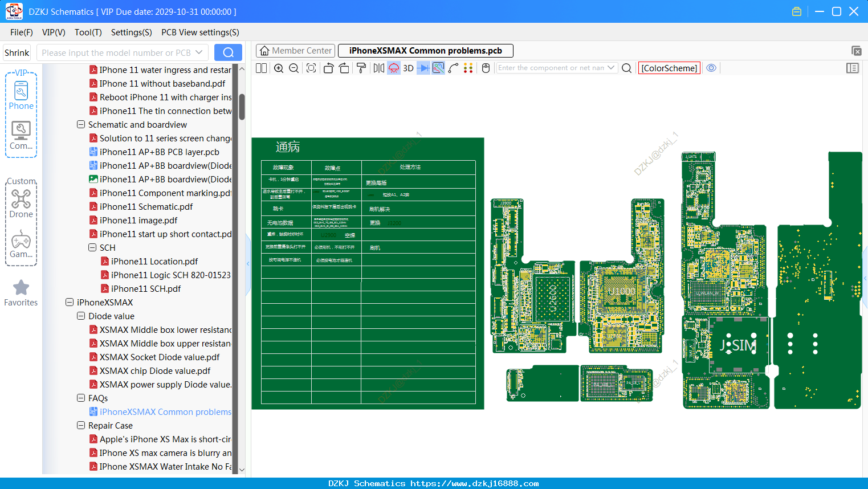This screenshot has height=489, width=868.
Task: Collapse the Diode value folder
Action: (x=81, y=316)
